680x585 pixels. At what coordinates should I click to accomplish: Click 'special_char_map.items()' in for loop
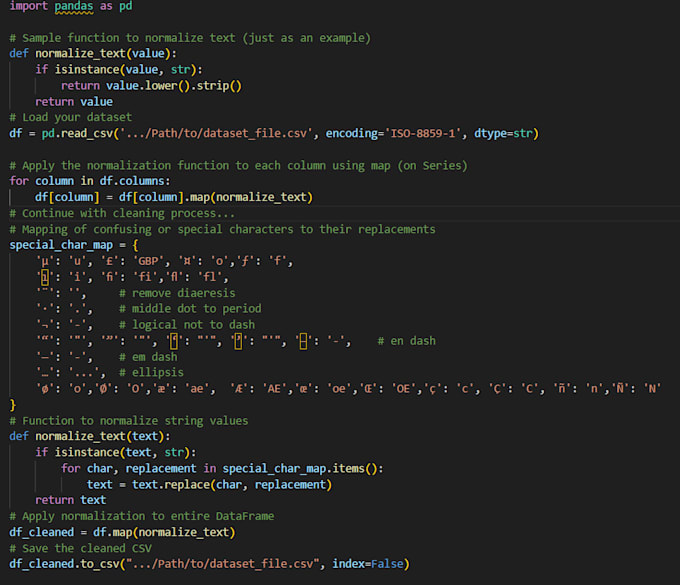pos(300,468)
